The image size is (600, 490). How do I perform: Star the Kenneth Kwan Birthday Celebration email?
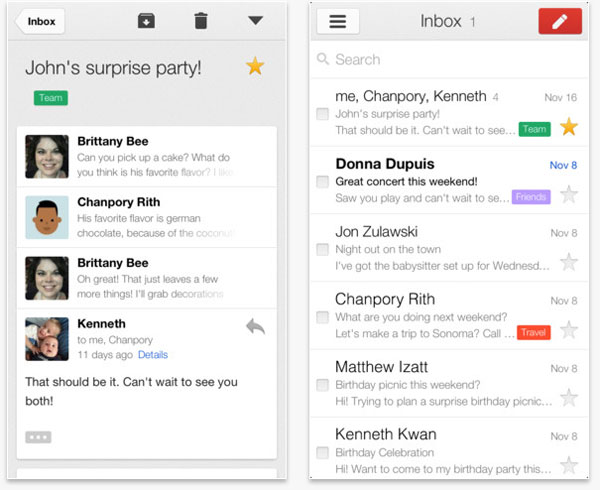568,465
